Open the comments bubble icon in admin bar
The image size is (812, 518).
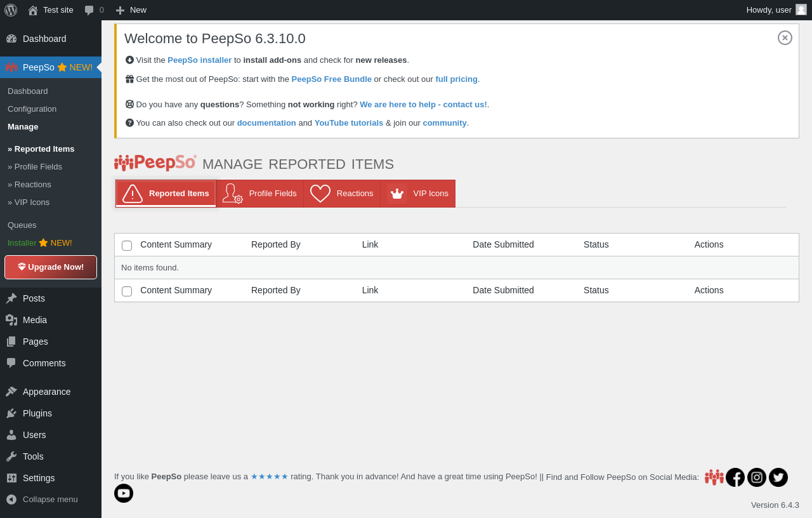(89, 10)
